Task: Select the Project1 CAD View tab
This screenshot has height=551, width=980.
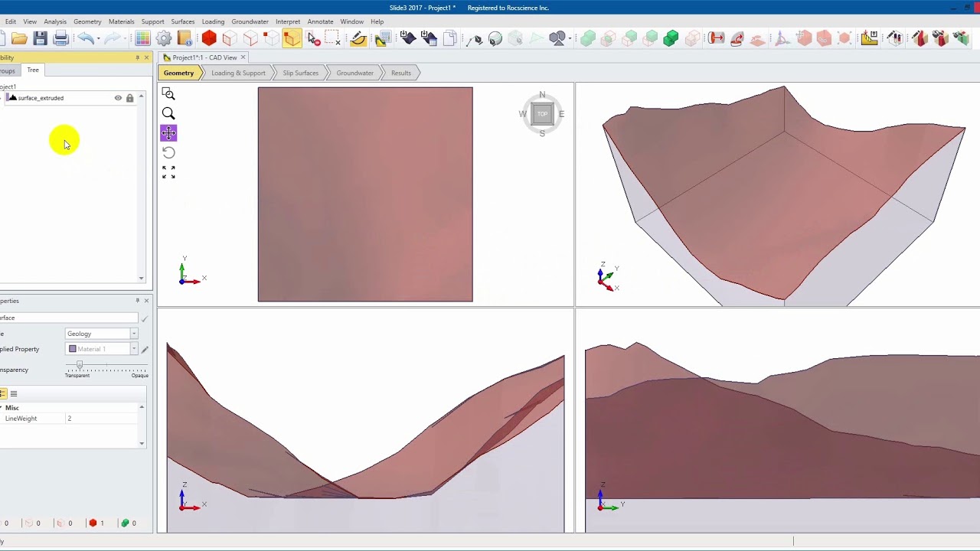Action: (201, 57)
